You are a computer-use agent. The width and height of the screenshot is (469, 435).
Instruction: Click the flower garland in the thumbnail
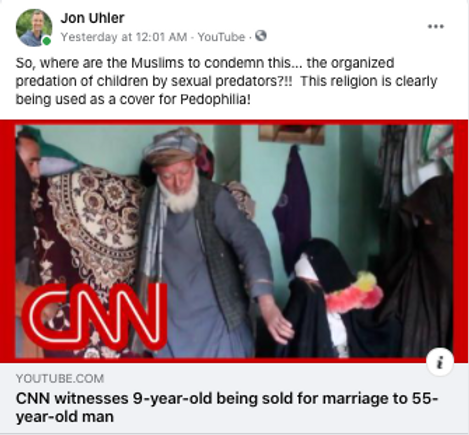tap(353, 293)
